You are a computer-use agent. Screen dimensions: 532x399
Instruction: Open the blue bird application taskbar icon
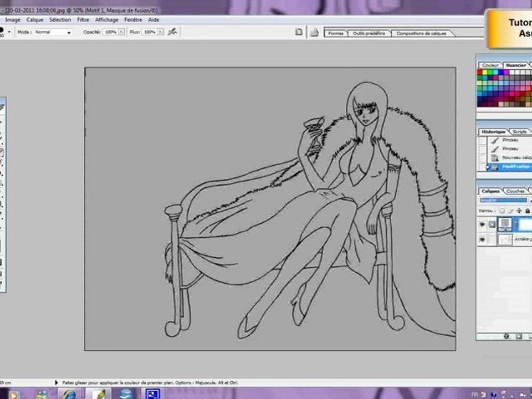[126, 395]
